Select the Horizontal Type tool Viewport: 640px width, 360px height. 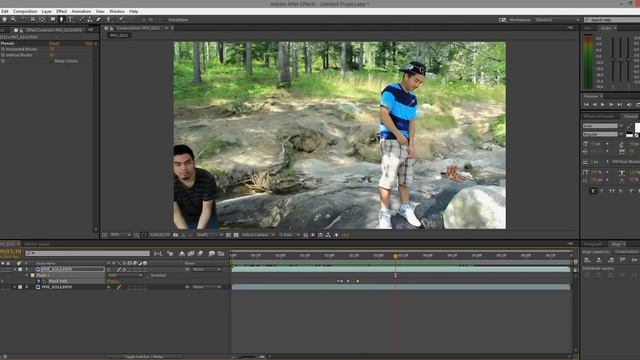click(x=71, y=20)
